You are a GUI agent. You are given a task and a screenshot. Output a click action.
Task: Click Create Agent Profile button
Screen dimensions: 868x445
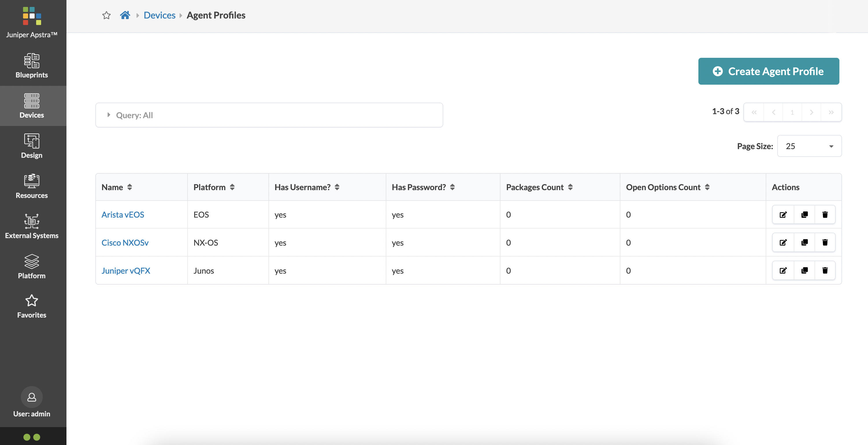click(769, 71)
